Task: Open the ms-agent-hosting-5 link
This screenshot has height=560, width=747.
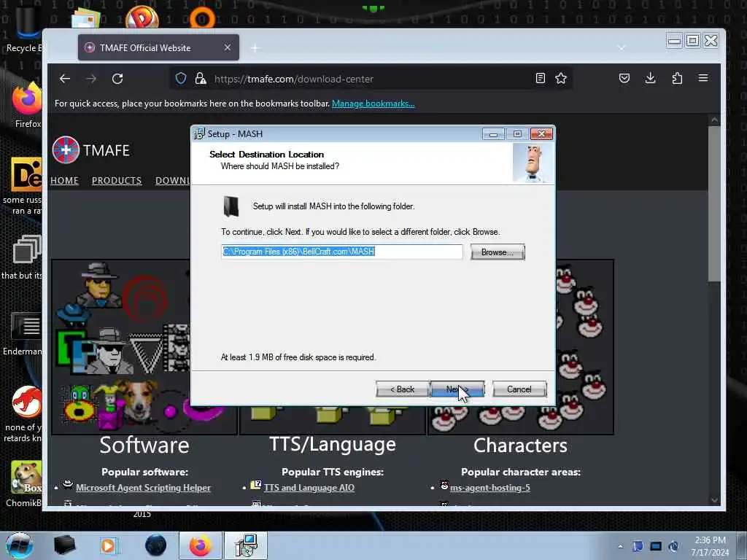Action: (489, 488)
